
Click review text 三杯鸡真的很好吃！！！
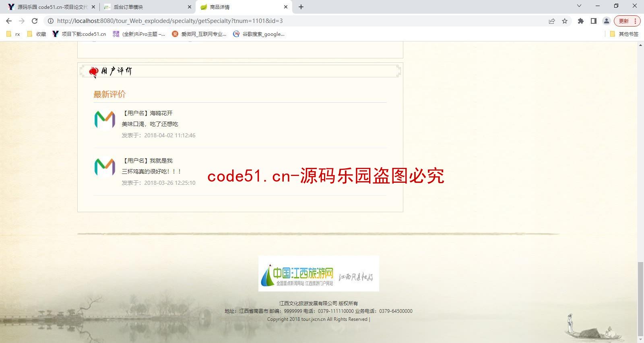click(152, 171)
